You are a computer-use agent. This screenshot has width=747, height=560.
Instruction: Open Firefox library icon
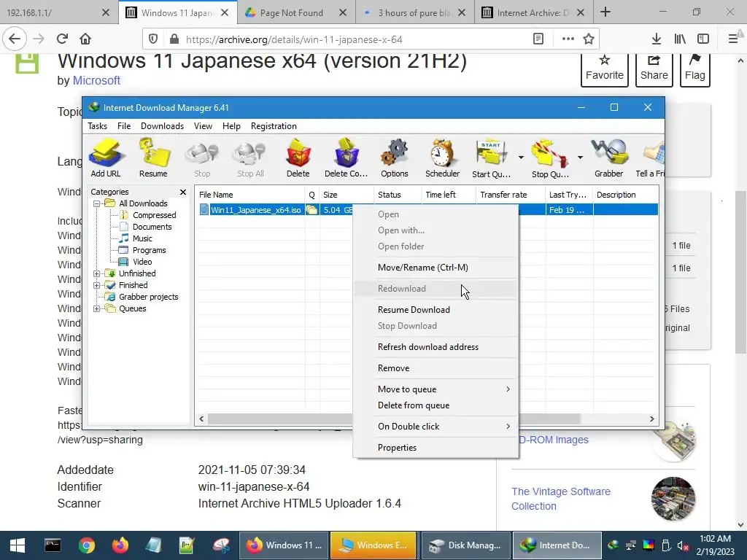point(680,39)
